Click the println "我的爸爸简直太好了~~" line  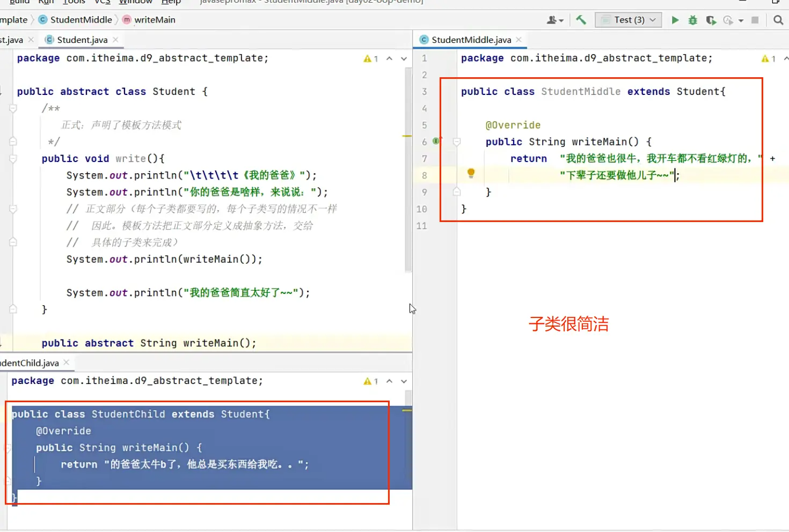188,293
